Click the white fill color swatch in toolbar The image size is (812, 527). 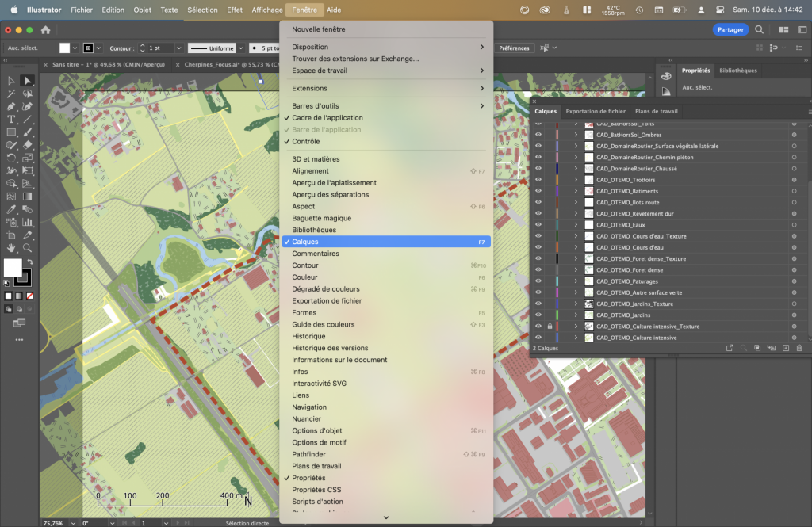click(x=13, y=267)
